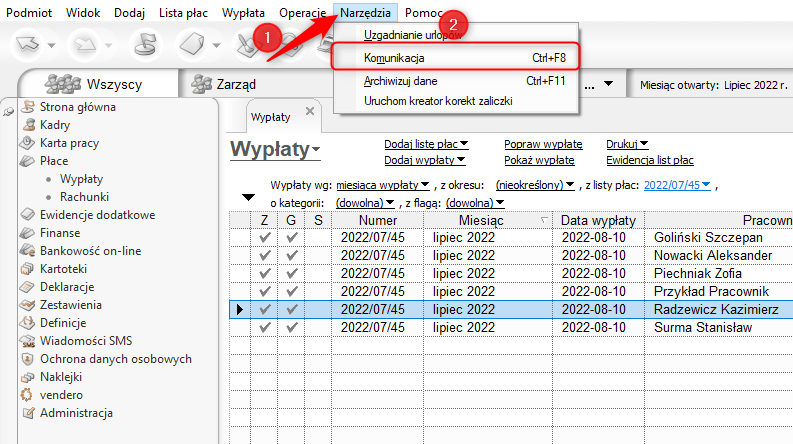Toggle Z checkmark for Goliński Szczepan row
793x444 pixels.
(265, 237)
